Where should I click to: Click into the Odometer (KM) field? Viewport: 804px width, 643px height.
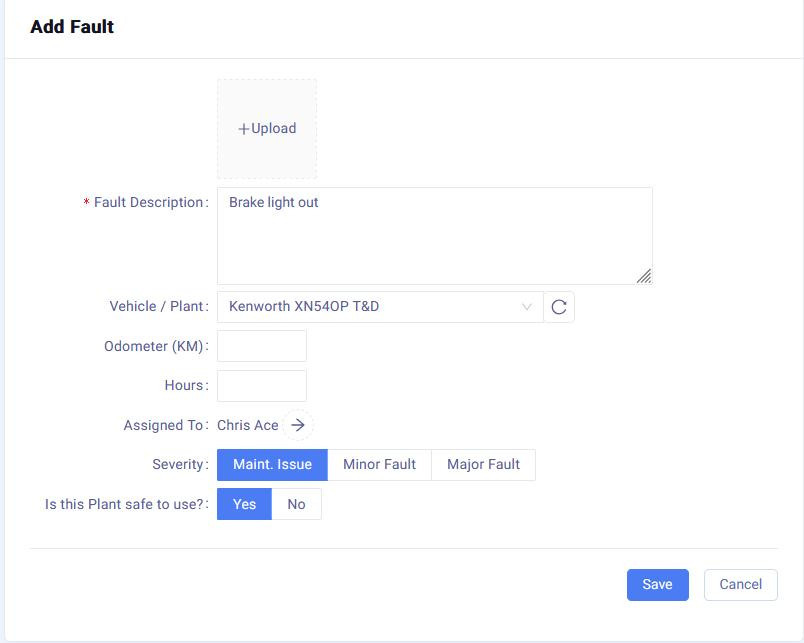coord(262,347)
